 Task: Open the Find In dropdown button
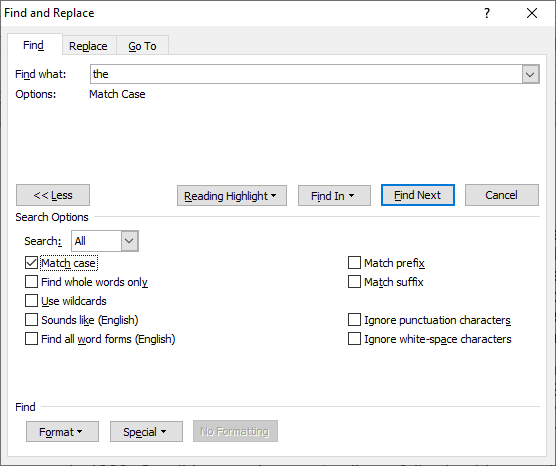(x=334, y=195)
